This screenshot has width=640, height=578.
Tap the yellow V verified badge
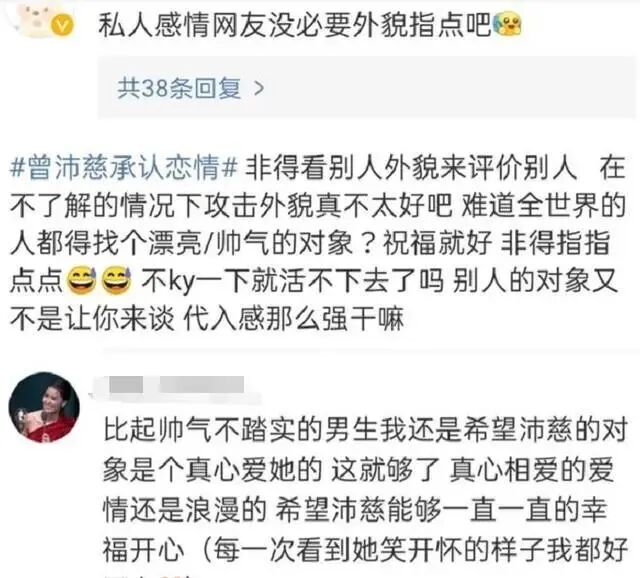(62, 26)
